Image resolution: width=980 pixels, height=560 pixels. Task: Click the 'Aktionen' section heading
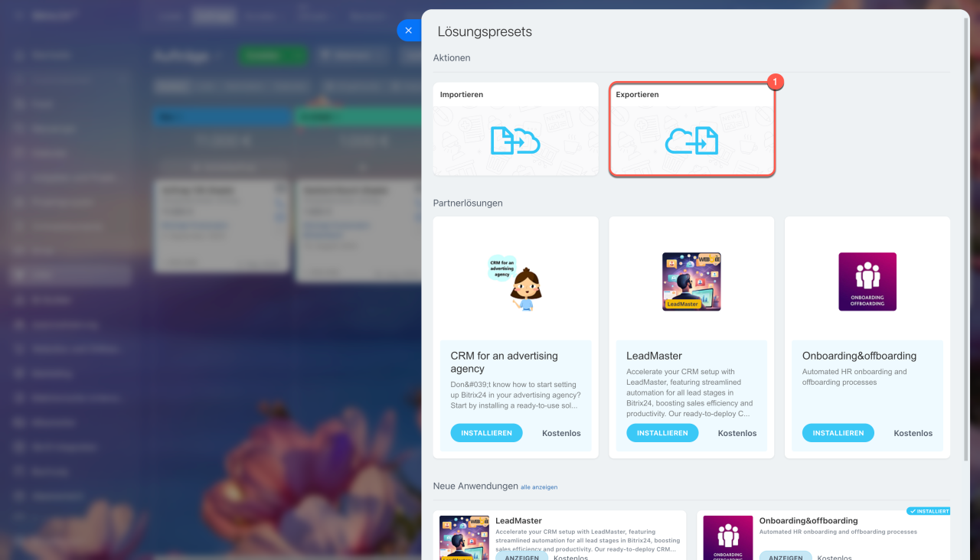[x=452, y=58]
